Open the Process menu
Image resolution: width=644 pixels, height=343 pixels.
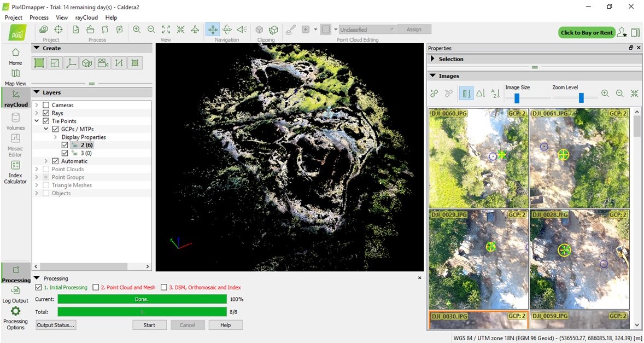click(39, 18)
